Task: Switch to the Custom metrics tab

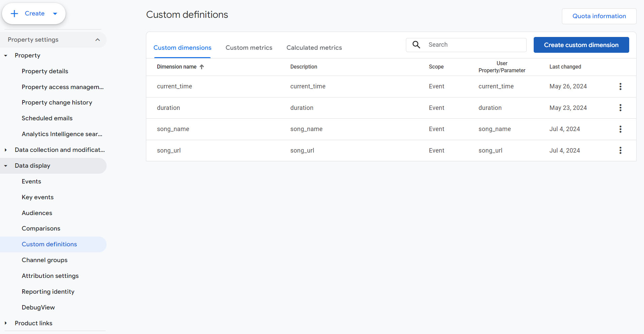Action: [249, 48]
